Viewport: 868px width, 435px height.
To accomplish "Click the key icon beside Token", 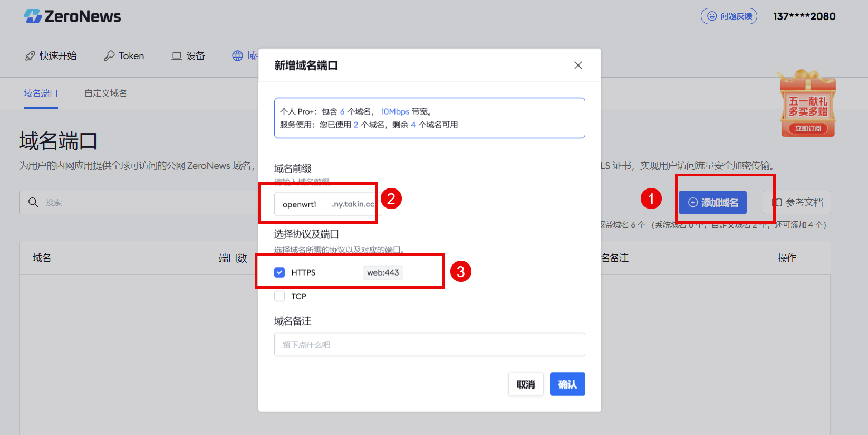I will pyautogui.click(x=109, y=56).
